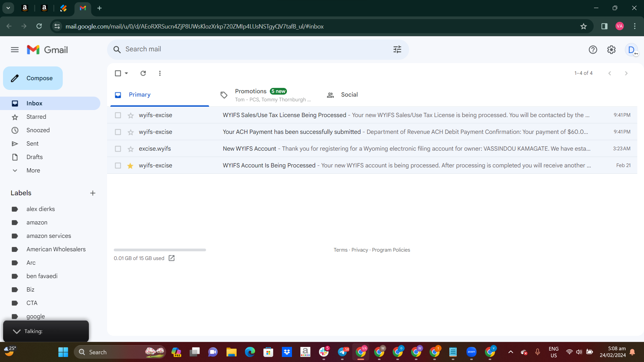Select the New WYIFS Account email checkbox

118,149
